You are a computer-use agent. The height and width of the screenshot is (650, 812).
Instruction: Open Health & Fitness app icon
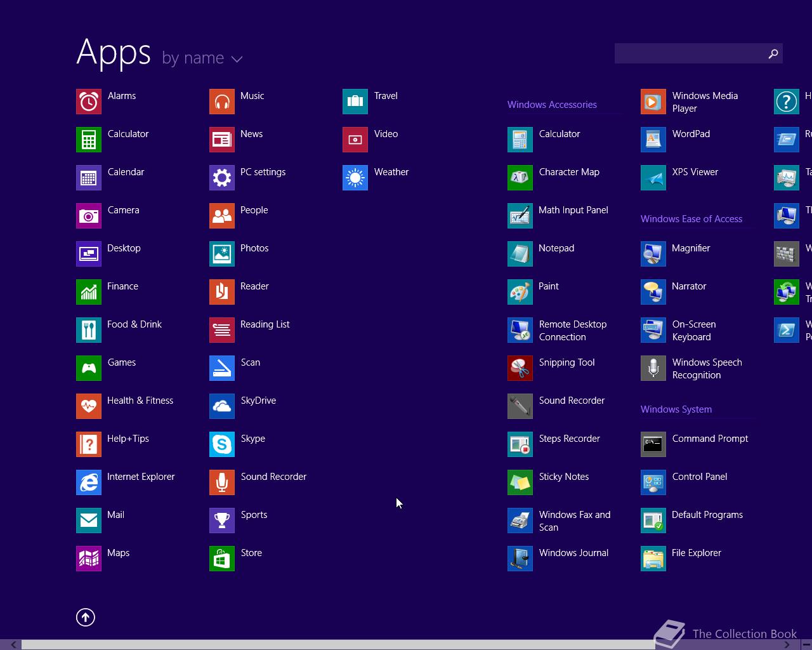[x=89, y=406]
